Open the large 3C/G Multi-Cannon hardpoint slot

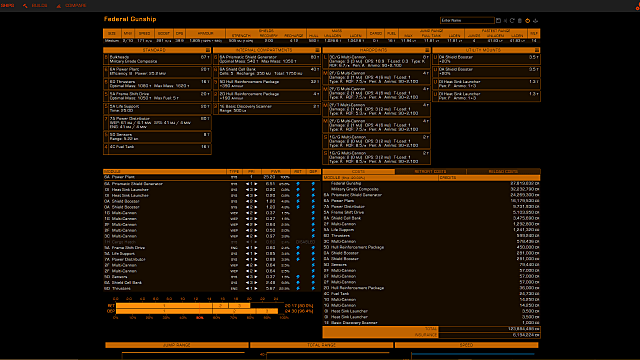(x=376, y=61)
